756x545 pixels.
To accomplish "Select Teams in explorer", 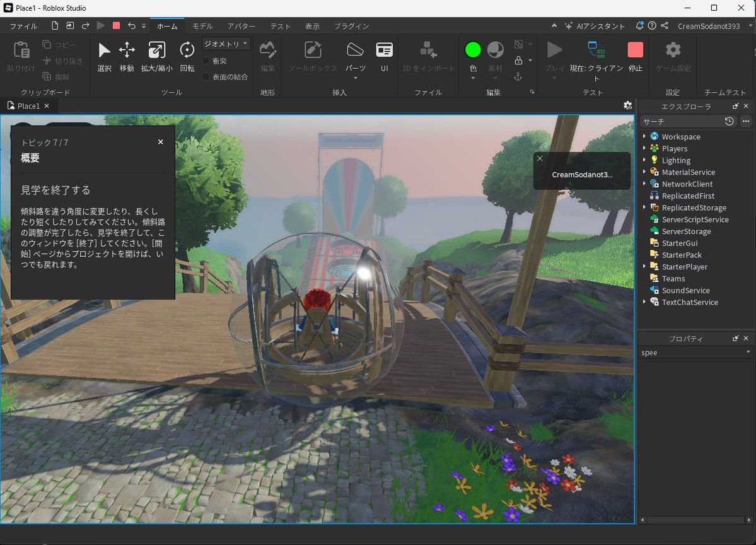I will [x=673, y=278].
